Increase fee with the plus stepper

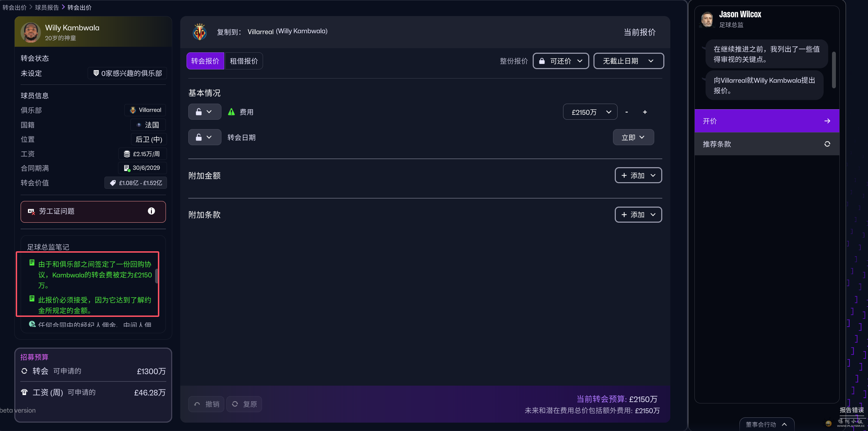click(645, 112)
